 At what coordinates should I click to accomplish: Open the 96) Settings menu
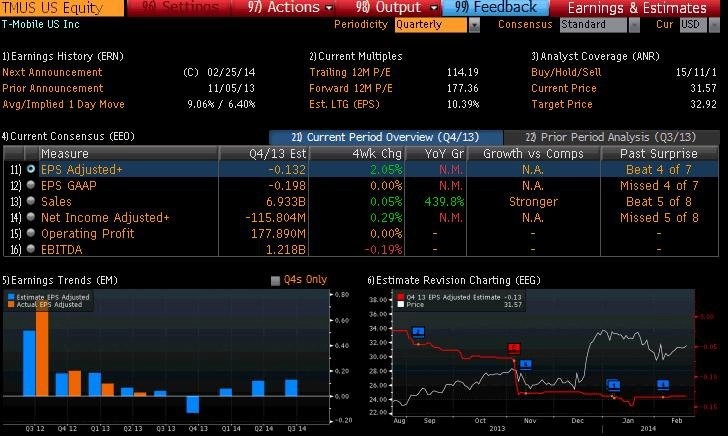[180, 7]
